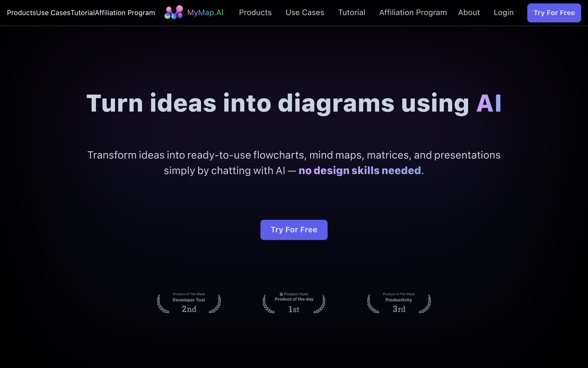Click the Login link

click(503, 12)
